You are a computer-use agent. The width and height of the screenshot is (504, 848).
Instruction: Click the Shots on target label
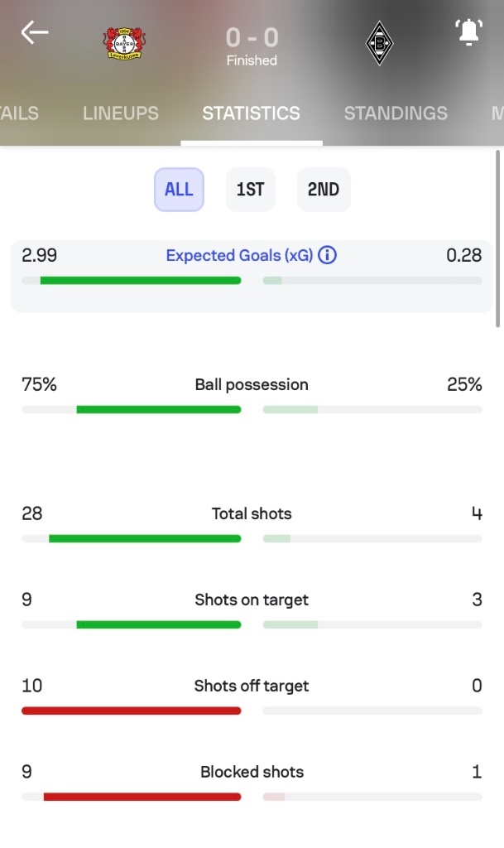pos(252,600)
